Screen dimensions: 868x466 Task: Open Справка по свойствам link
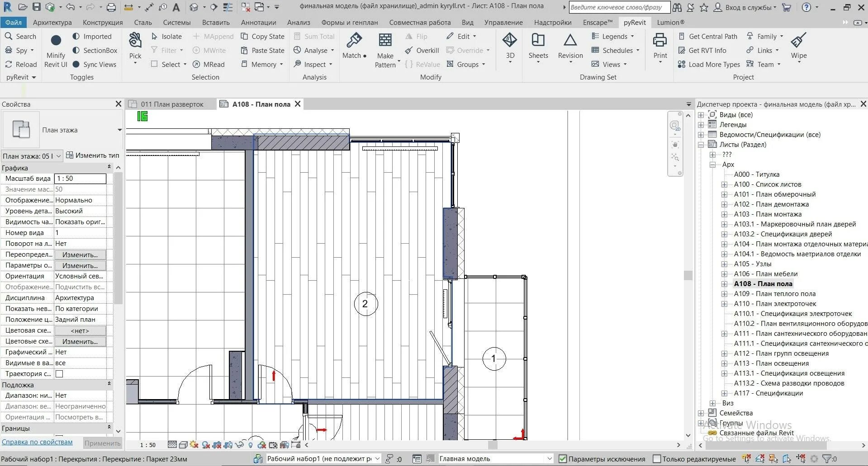coord(37,442)
